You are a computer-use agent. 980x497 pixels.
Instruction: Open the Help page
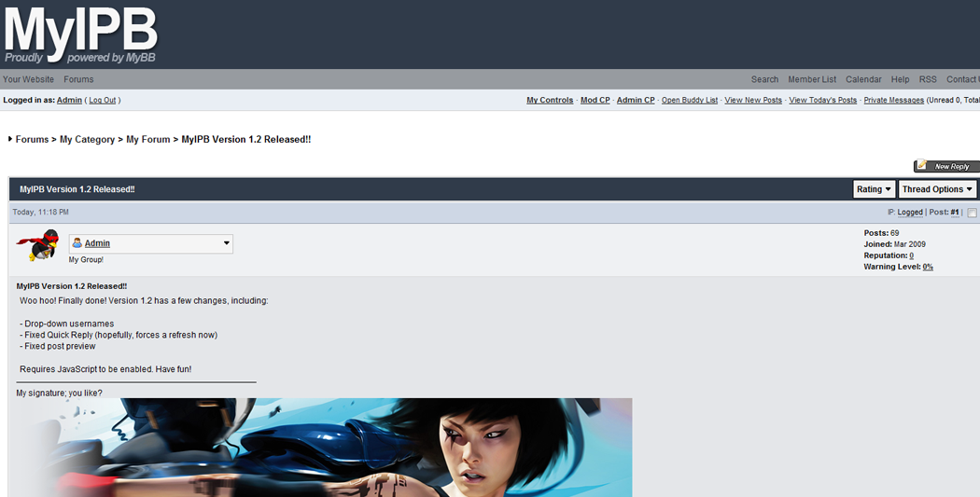900,79
